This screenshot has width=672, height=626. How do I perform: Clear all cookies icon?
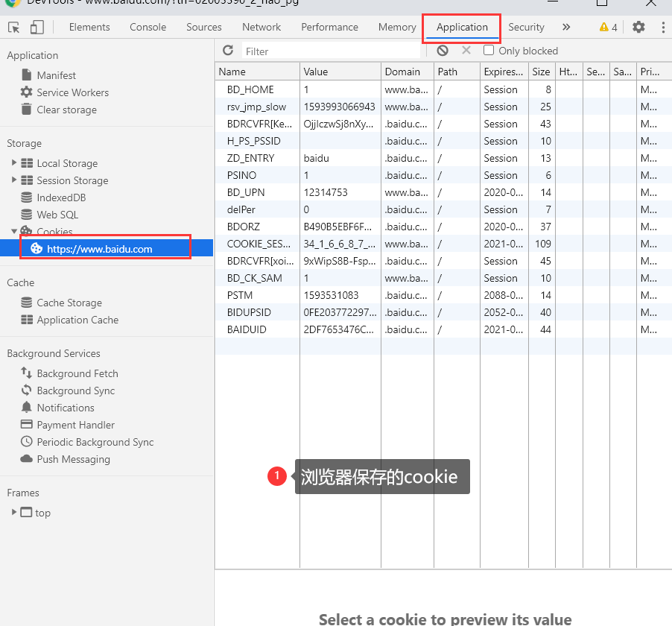pos(443,51)
